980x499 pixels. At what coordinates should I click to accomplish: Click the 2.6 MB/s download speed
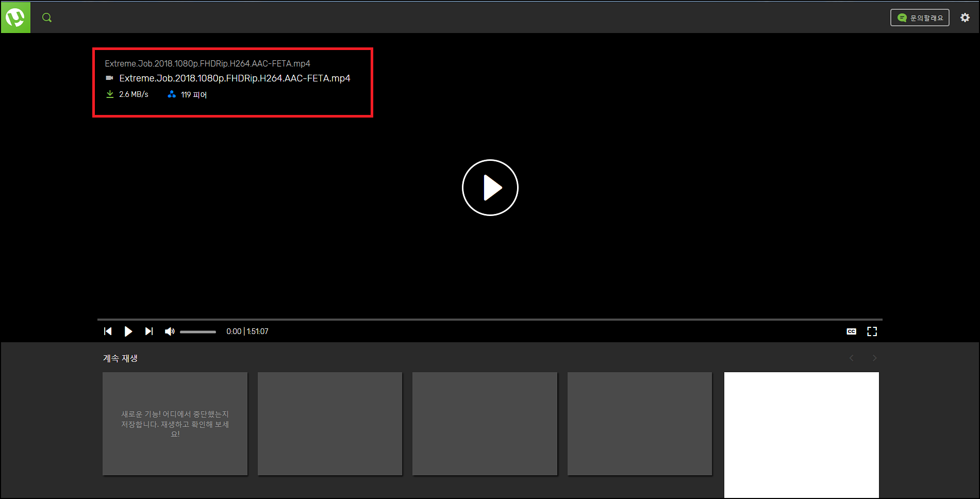134,94
